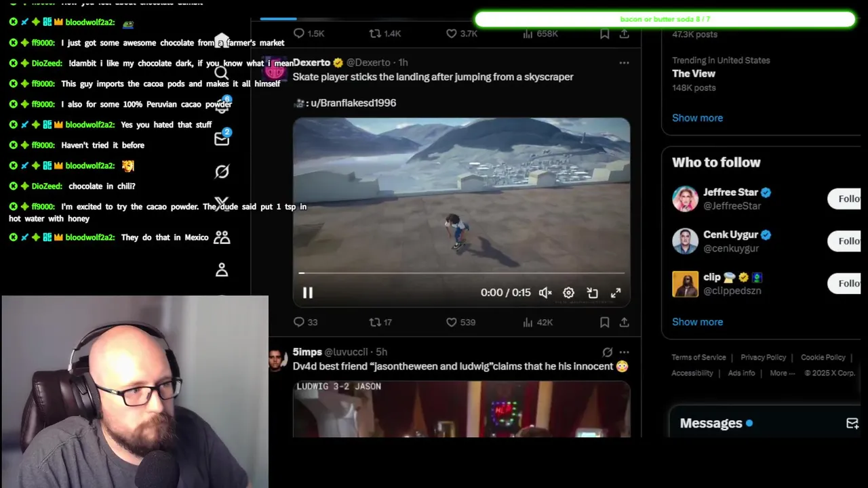Open Grok in the X sidebar
This screenshot has height=488, width=868.
pos(222,171)
